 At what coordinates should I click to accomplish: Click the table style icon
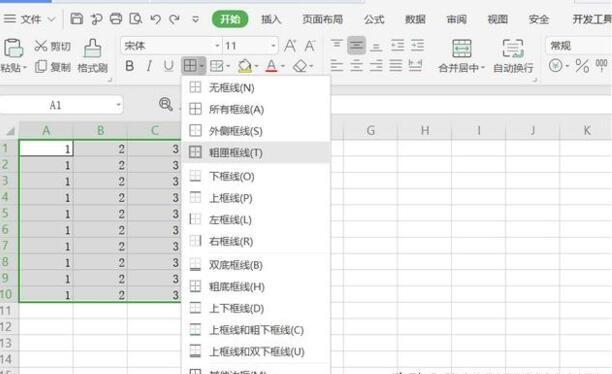217,66
